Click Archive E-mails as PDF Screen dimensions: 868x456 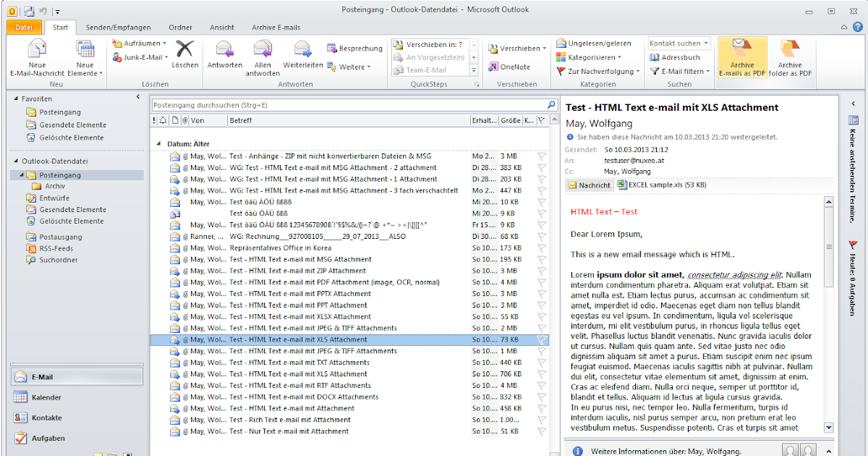[x=742, y=58]
